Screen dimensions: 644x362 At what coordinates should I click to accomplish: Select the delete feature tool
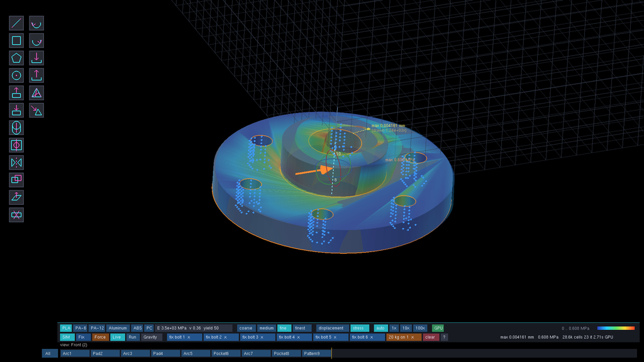[x=16, y=215]
